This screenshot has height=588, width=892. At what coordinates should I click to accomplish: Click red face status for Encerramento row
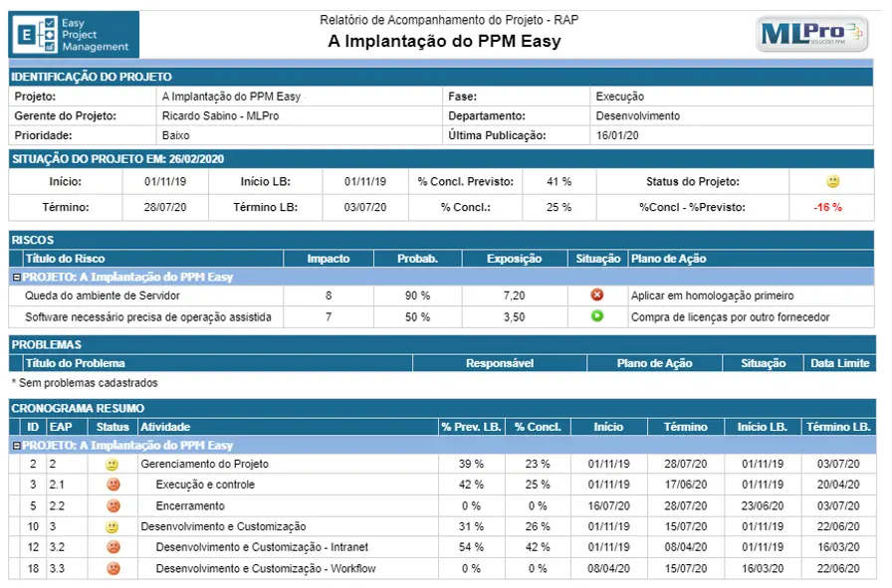point(113,505)
